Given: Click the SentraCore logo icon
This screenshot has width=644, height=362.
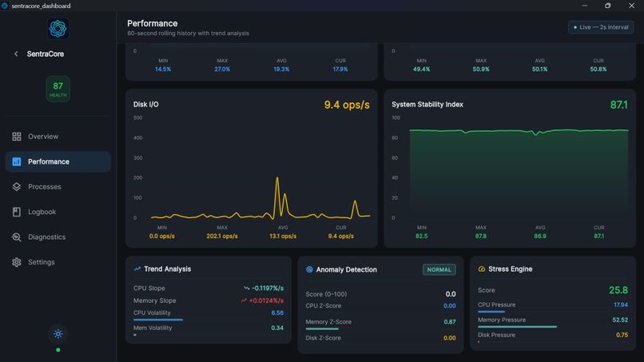Looking at the screenshot, I should click(x=58, y=29).
